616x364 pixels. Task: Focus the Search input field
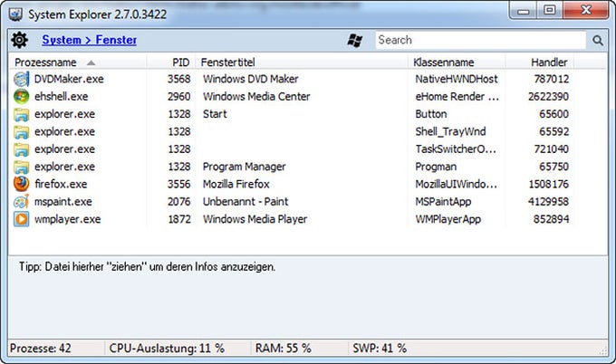tap(480, 40)
